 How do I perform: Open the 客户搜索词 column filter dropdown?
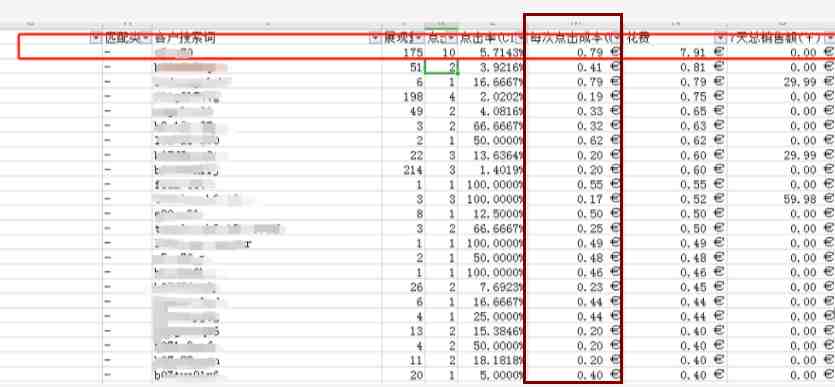tap(376, 38)
